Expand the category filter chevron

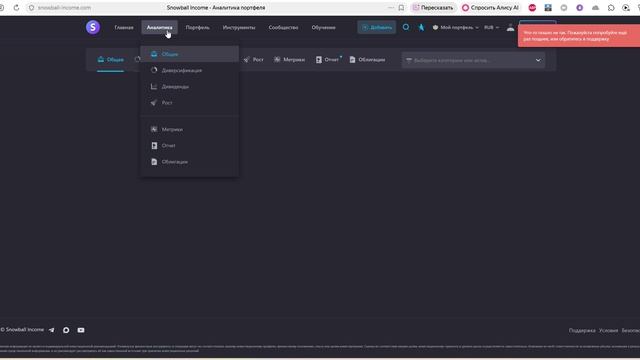(x=538, y=60)
